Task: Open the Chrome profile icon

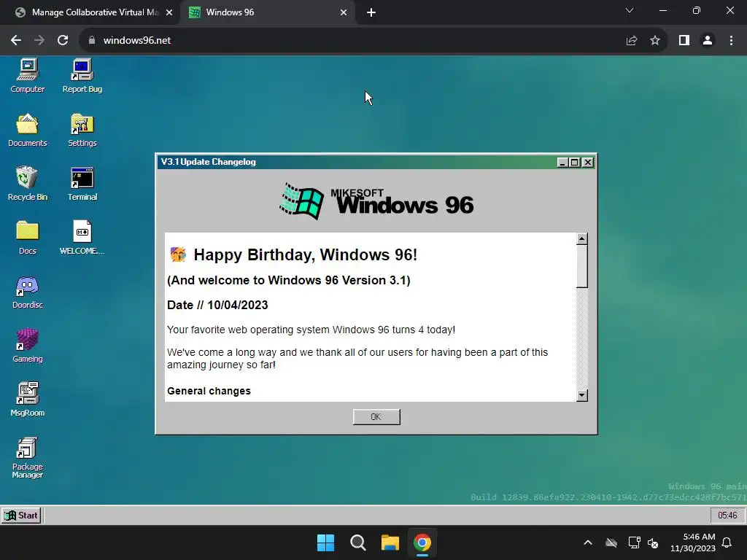Action: (x=708, y=41)
